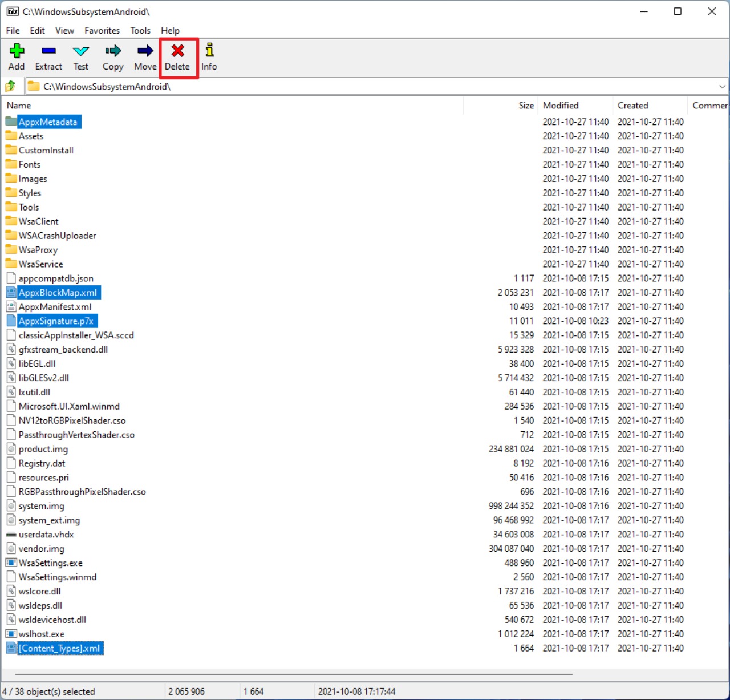730x700 pixels.
Task: Select system_ext.img file
Action: click(x=49, y=520)
